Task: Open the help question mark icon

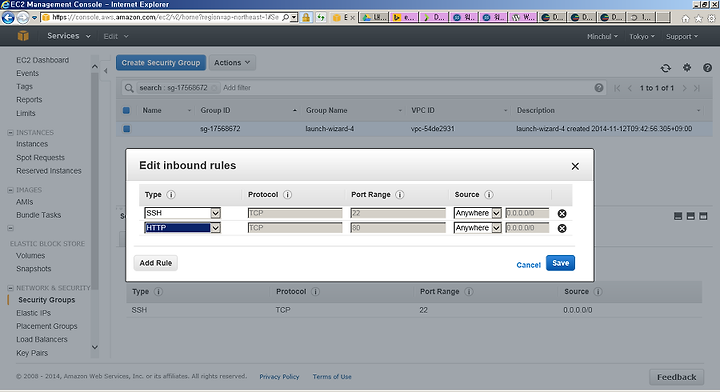Action: pyautogui.click(x=707, y=67)
